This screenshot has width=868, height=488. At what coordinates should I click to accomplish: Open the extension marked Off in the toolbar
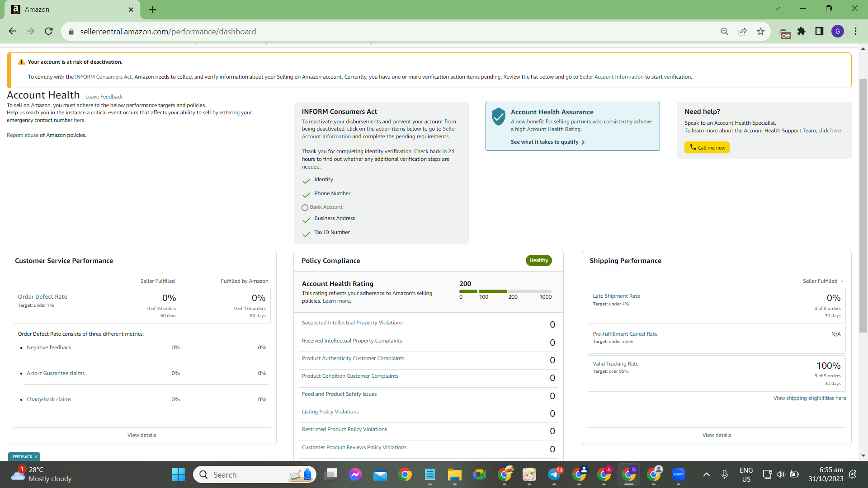[785, 33]
